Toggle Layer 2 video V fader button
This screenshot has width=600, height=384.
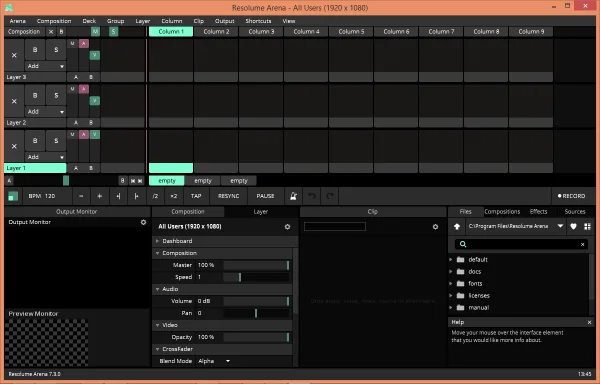95,101
